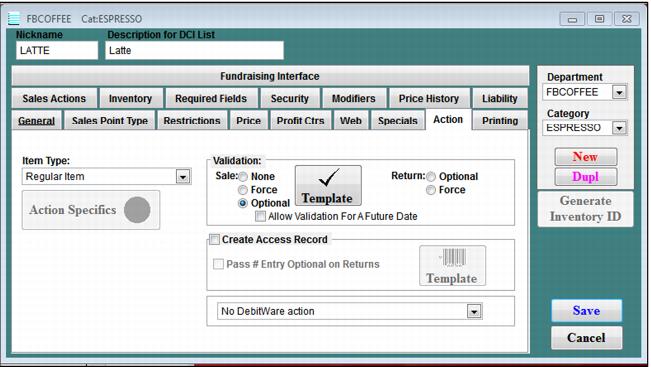Open the Profit Ctrs tab
The width and height of the screenshot is (651, 367).
301,121
